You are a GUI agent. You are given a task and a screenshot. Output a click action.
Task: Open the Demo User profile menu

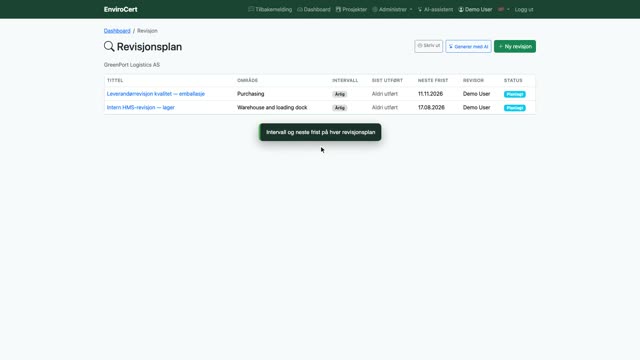[475, 9]
